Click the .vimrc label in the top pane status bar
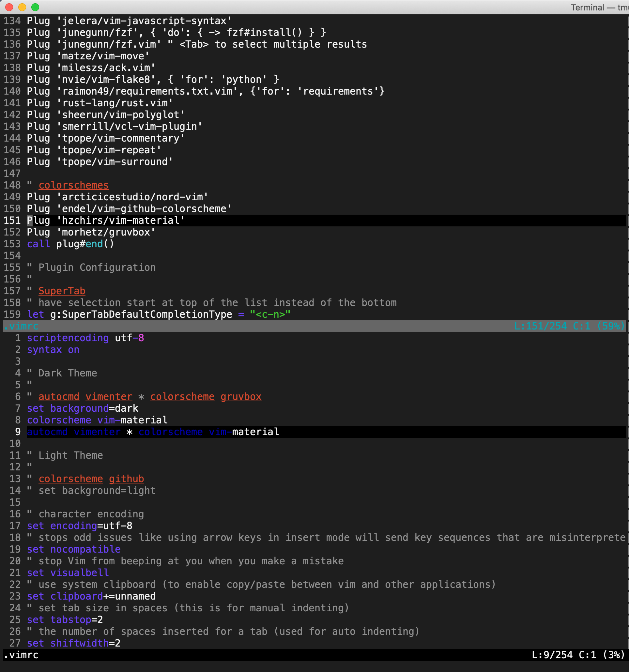 21,326
